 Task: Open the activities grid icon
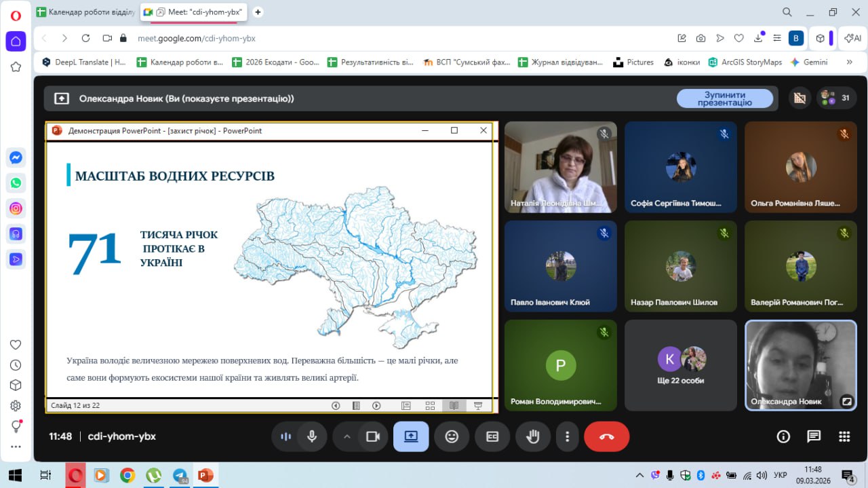pos(844,436)
